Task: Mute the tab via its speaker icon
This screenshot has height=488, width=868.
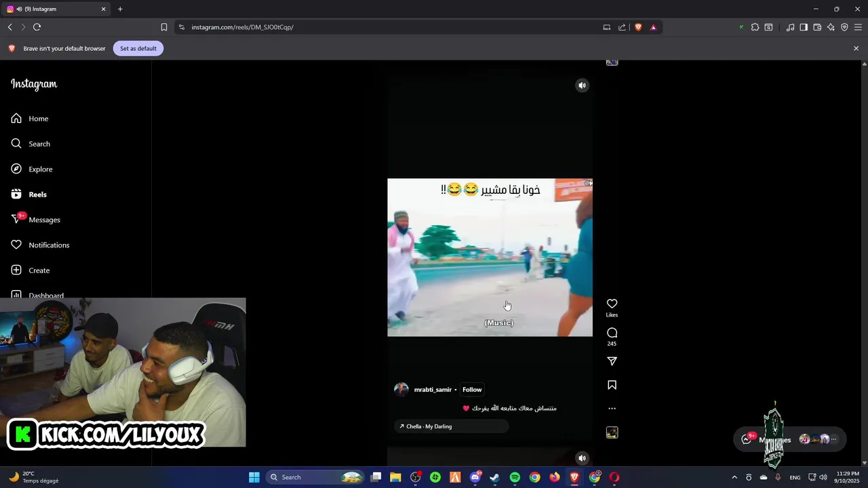Action: tap(19, 9)
